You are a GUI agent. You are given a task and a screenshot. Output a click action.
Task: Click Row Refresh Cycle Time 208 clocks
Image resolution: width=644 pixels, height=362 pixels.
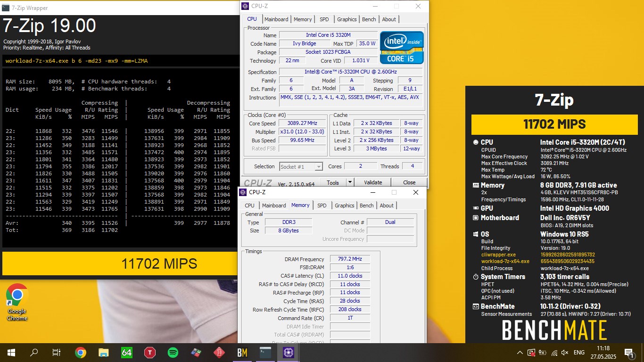[x=350, y=310]
